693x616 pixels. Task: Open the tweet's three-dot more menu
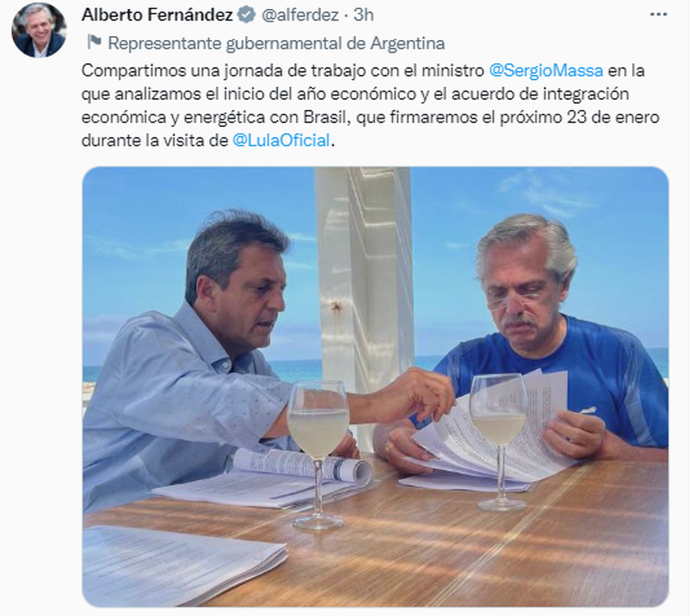(x=658, y=15)
